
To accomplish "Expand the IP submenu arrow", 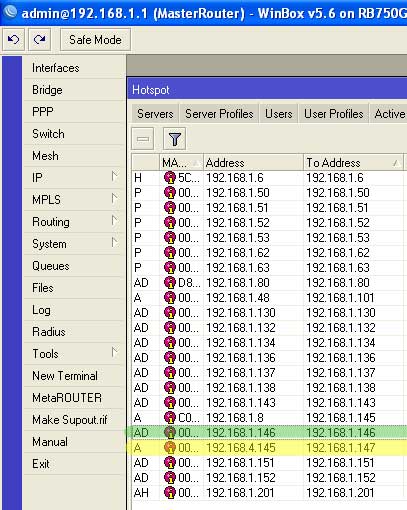I will (x=115, y=177).
